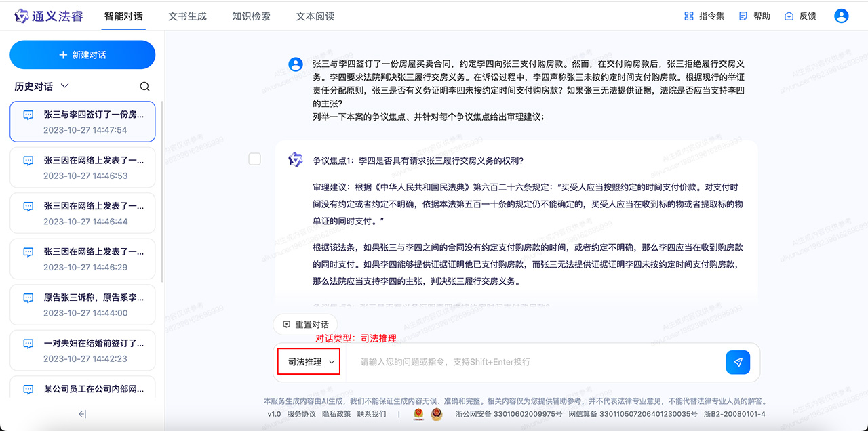Collapse the sidebar with bottom arrow icon
This screenshot has width=868, height=431.
[82, 413]
